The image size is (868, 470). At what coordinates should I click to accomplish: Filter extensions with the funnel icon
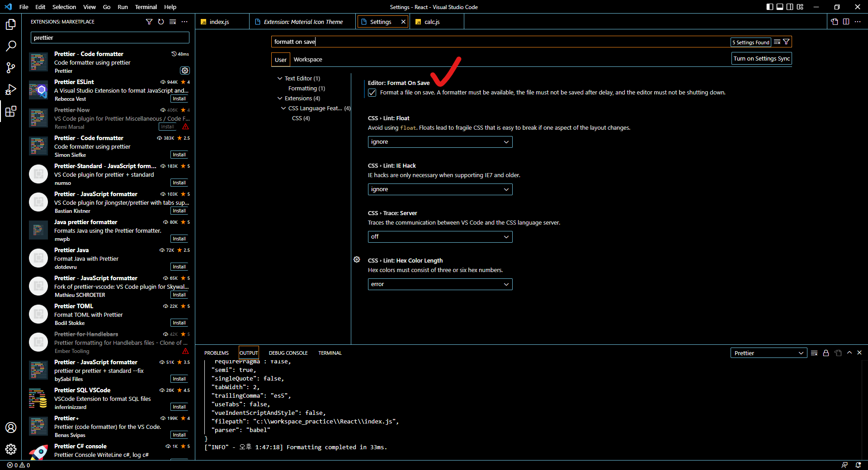pyautogui.click(x=149, y=22)
